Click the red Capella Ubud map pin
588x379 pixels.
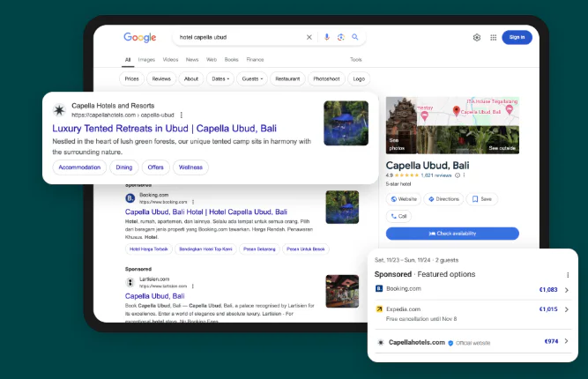tap(457, 110)
